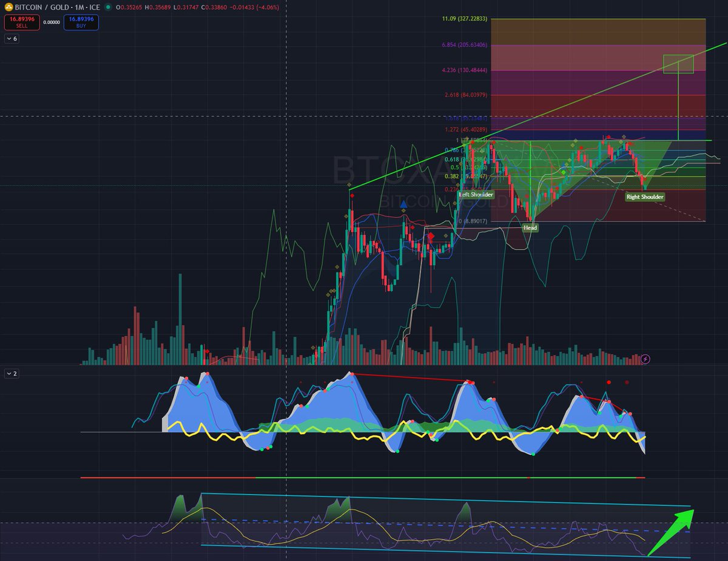Viewport: 728px width, 561px height.
Task: Select the green target rectangle drawing
Action: (678, 64)
